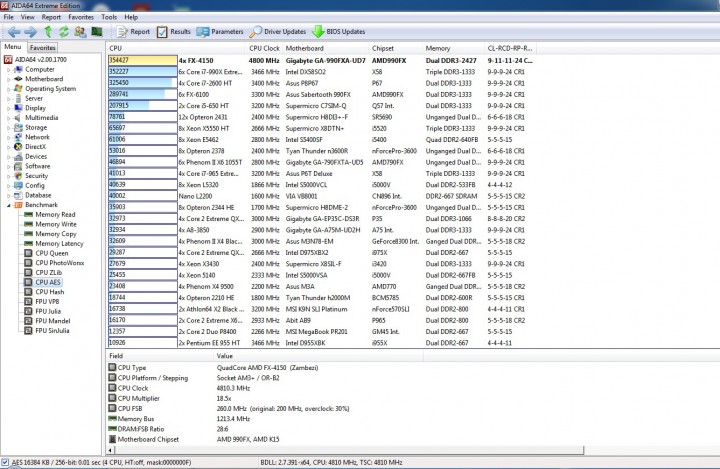720x469 pixels.
Task: Sort by the Chipset column header
Action: 395,48
